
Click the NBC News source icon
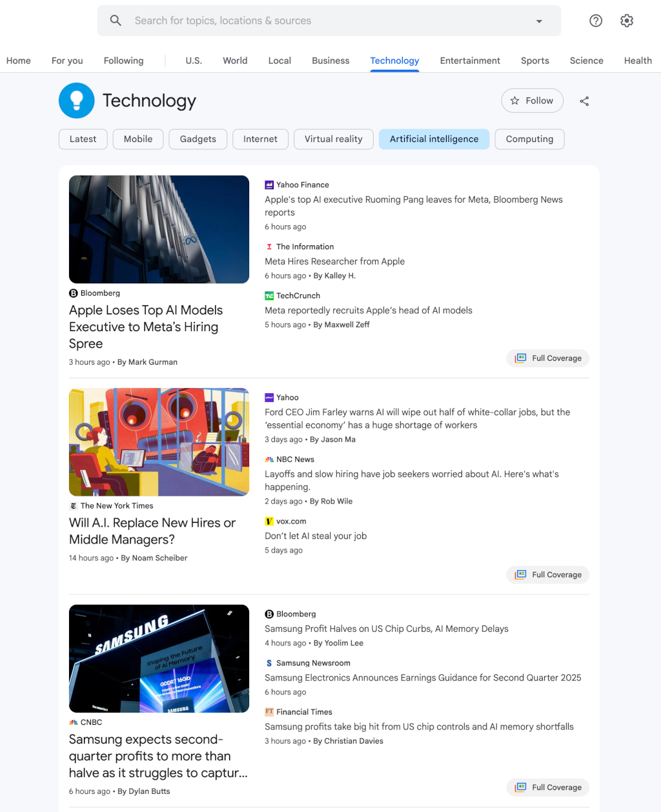269,459
